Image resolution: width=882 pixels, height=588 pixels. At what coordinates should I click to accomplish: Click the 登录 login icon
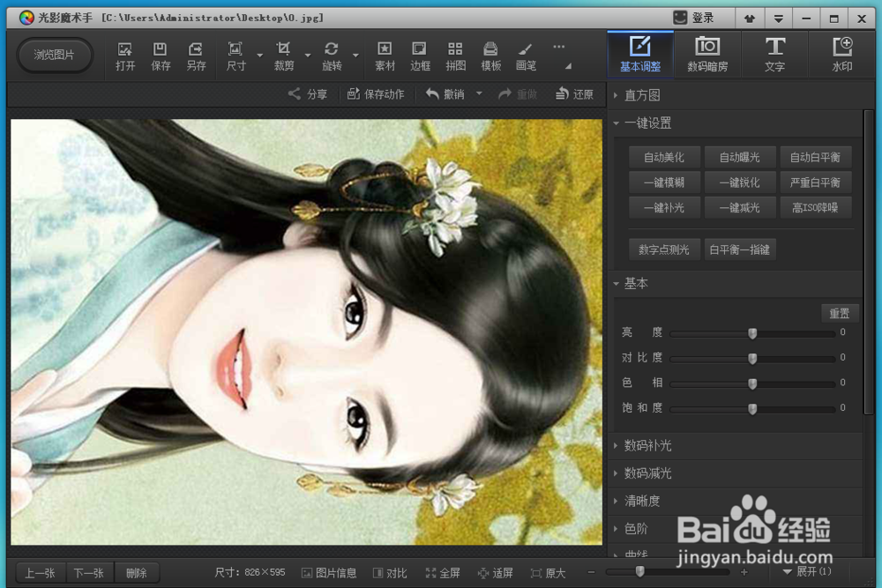click(693, 18)
